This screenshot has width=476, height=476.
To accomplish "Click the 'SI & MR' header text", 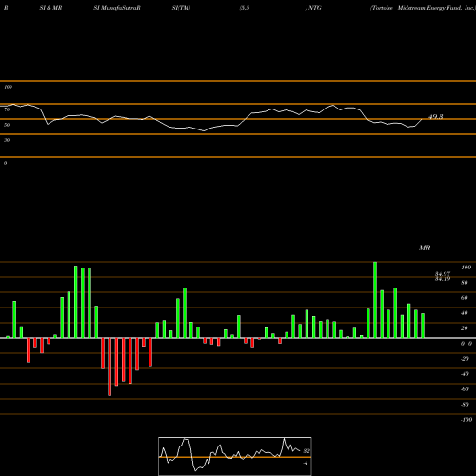I will coord(50,8).
